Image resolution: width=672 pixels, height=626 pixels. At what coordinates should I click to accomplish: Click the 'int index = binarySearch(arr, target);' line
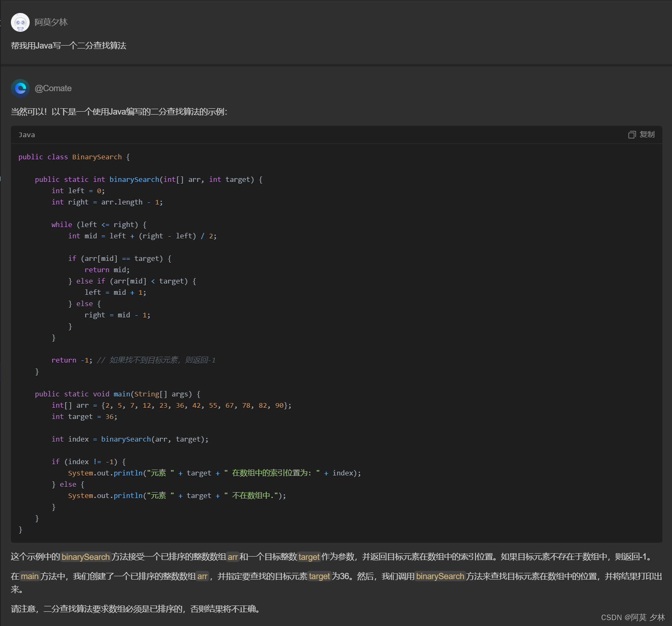[x=130, y=439]
